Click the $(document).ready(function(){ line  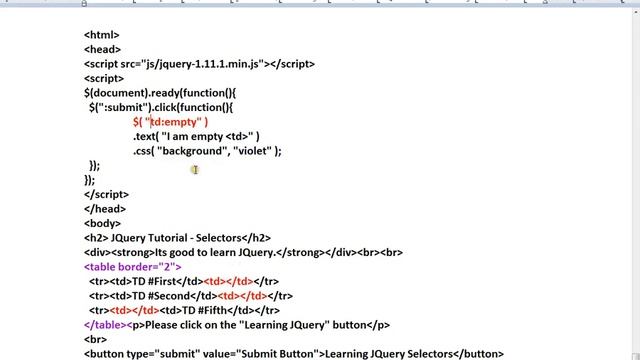point(160,93)
